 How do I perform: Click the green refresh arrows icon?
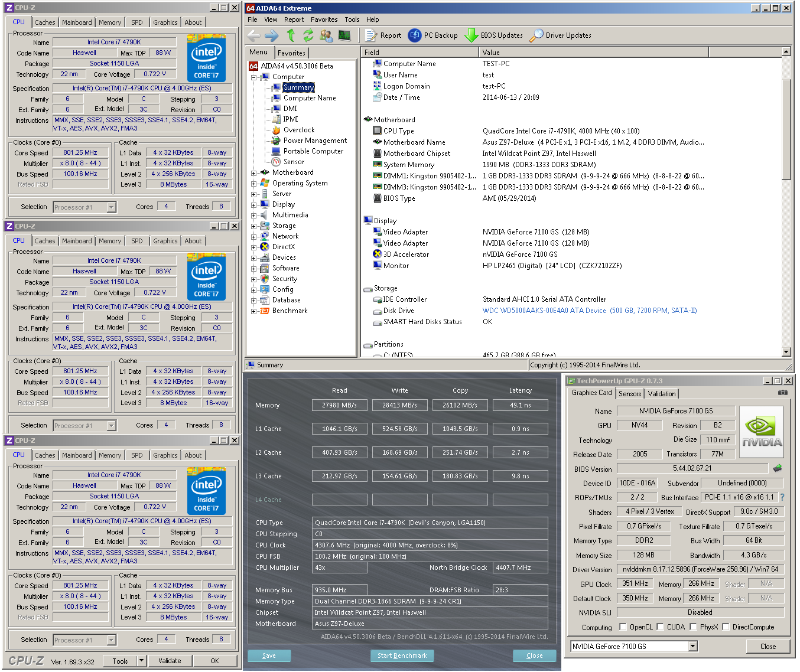pyautogui.click(x=308, y=35)
